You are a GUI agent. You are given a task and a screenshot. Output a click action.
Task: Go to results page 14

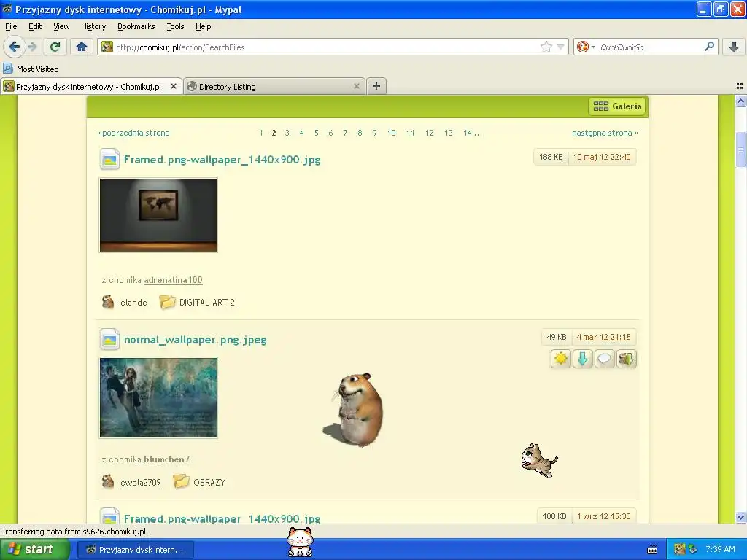pyautogui.click(x=468, y=133)
